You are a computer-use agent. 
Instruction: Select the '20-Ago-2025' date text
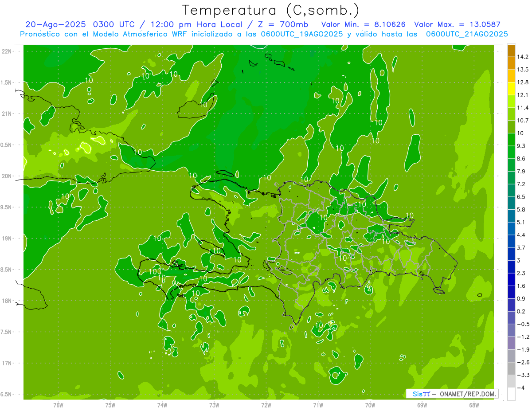(x=56, y=24)
